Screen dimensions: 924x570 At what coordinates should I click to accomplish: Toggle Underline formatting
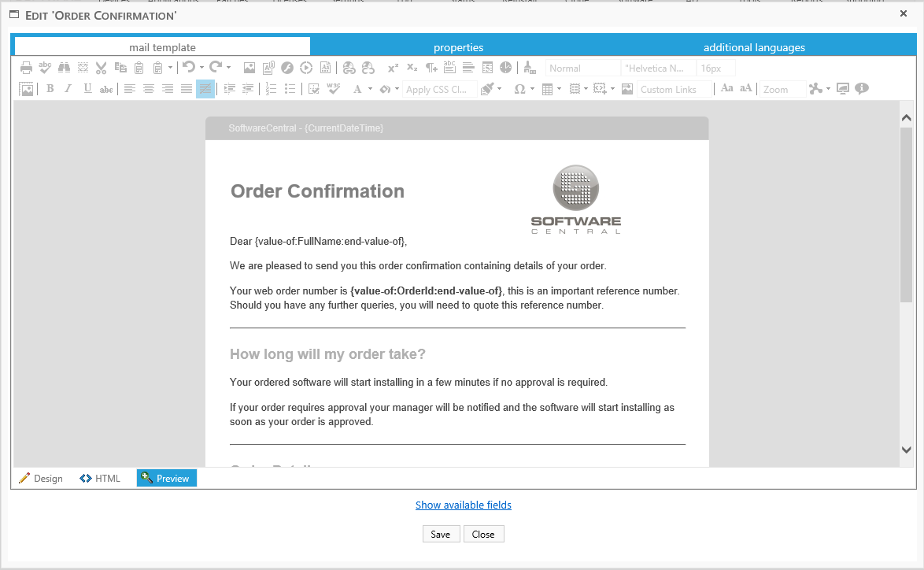click(x=87, y=89)
